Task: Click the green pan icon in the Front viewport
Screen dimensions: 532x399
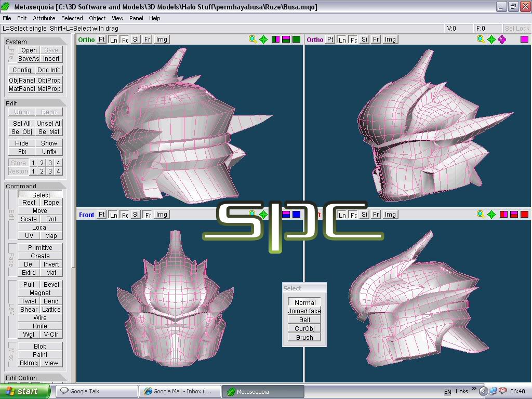Action: coord(263,215)
